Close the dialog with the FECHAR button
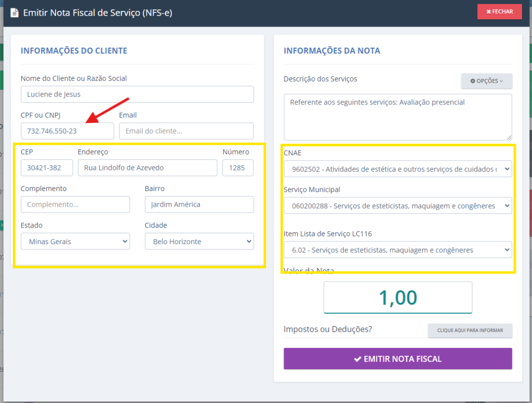Viewport: 532px width, 403px height. click(x=499, y=11)
